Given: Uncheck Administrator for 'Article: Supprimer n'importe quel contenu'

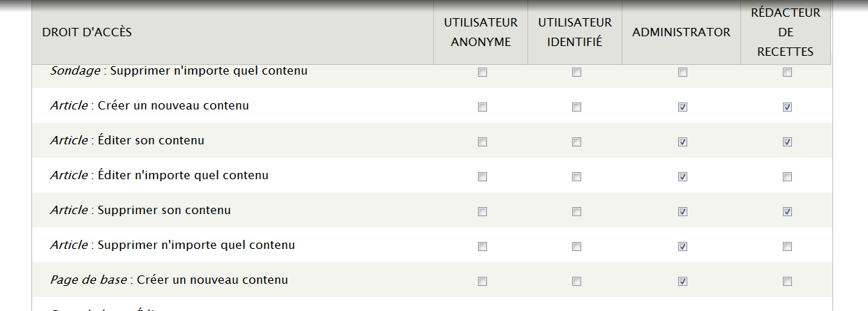Looking at the screenshot, I should coord(682,247).
